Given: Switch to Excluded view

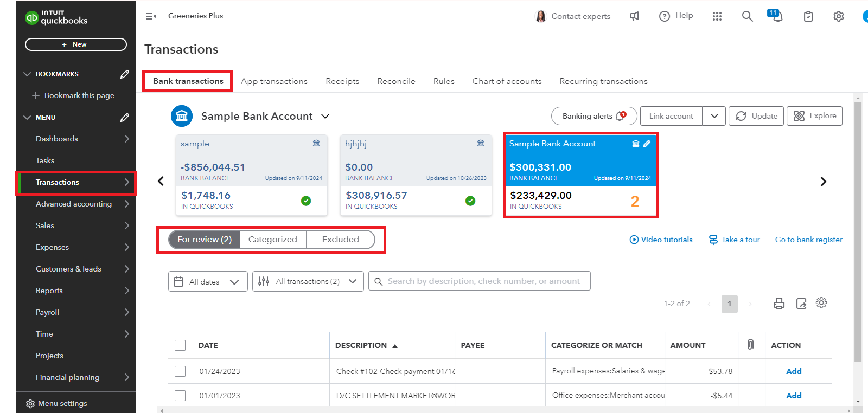Looking at the screenshot, I should coord(341,240).
